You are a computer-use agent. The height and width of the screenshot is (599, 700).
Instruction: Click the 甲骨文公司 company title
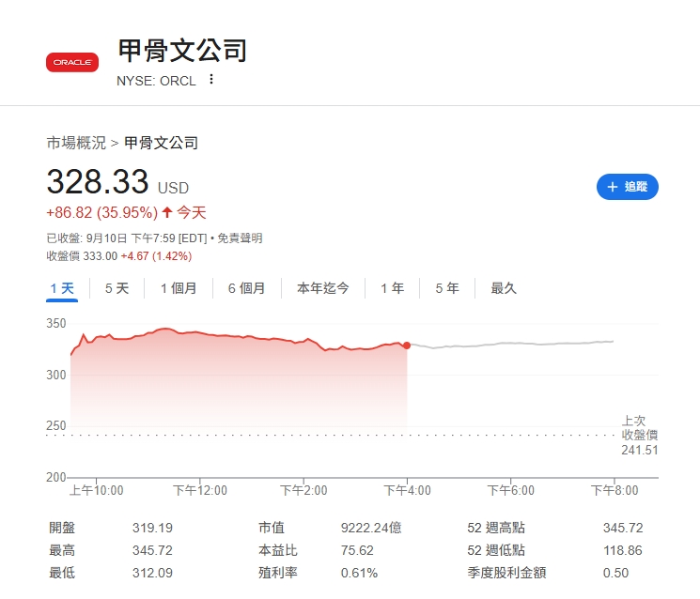pyautogui.click(x=182, y=51)
